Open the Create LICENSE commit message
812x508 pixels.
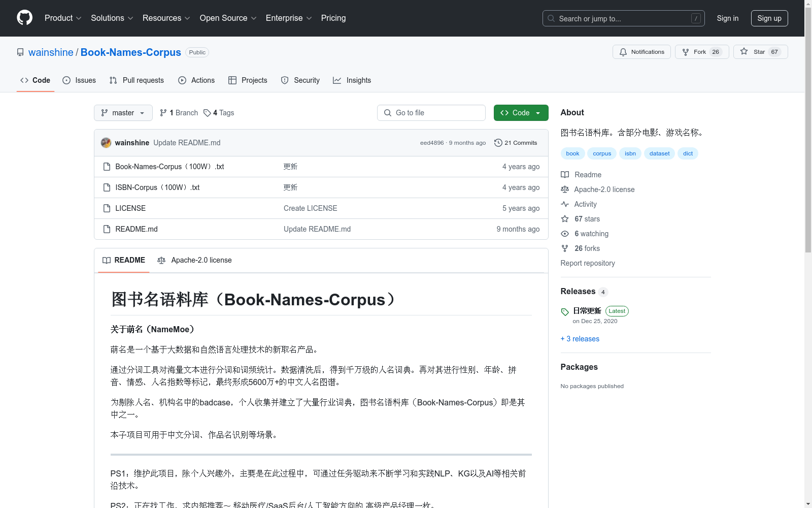click(311, 208)
